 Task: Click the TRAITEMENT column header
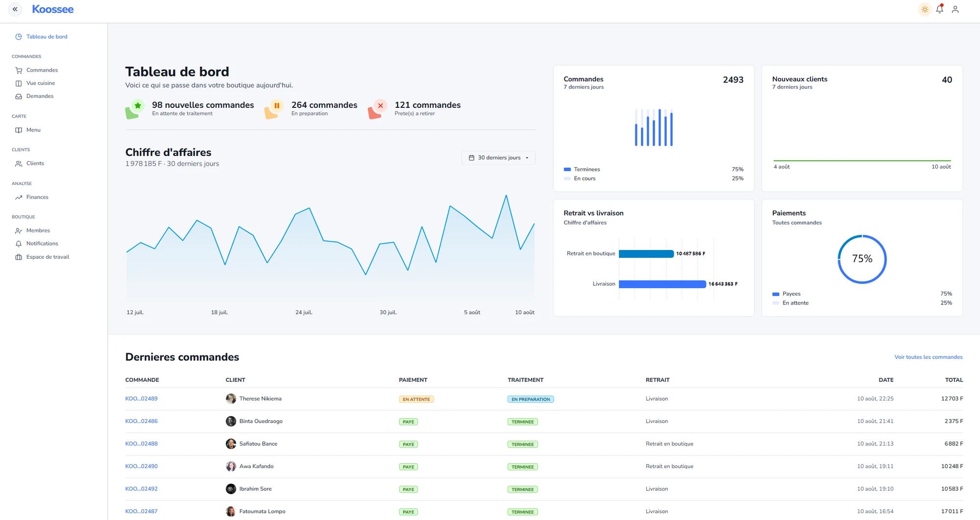click(x=525, y=380)
